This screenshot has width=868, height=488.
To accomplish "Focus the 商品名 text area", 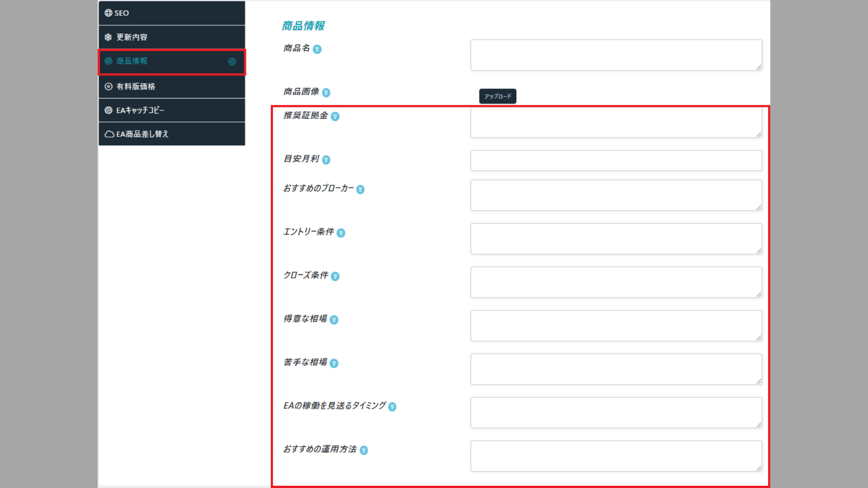I will pyautogui.click(x=616, y=55).
